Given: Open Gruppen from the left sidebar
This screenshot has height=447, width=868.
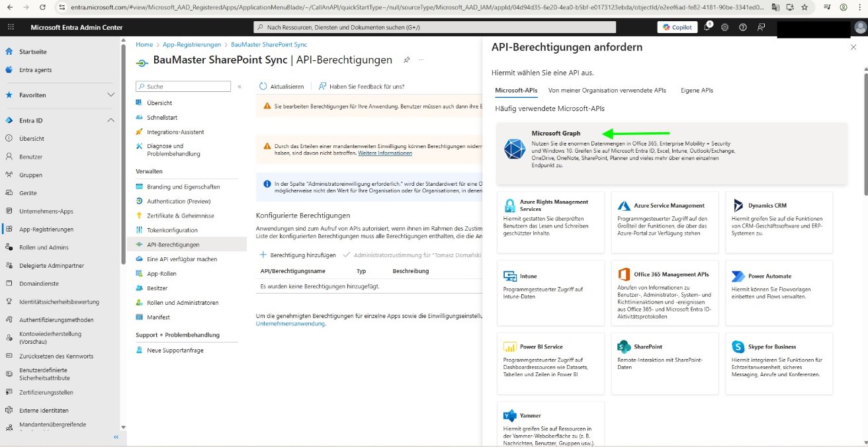Looking at the screenshot, I should pyautogui.click(x=30, y=175).
